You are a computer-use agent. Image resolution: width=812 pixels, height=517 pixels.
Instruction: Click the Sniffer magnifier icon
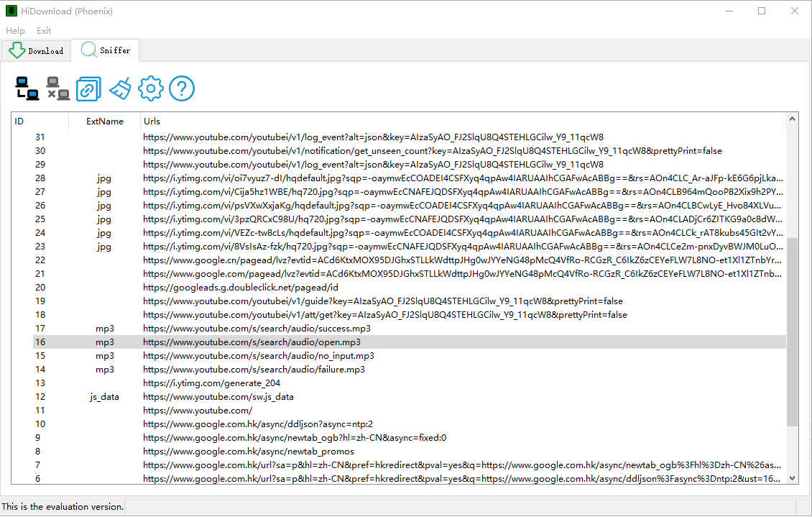click(x=88, y=50)
